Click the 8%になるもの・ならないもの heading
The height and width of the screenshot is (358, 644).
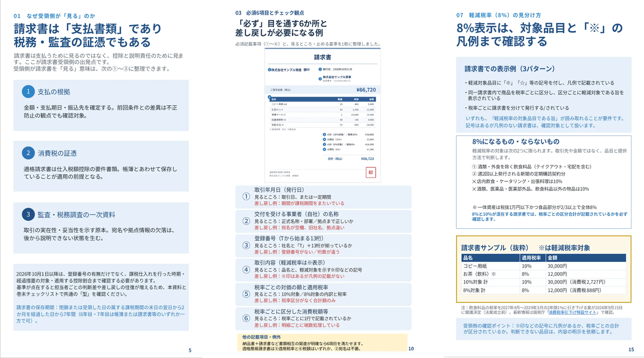click(516, 141)
